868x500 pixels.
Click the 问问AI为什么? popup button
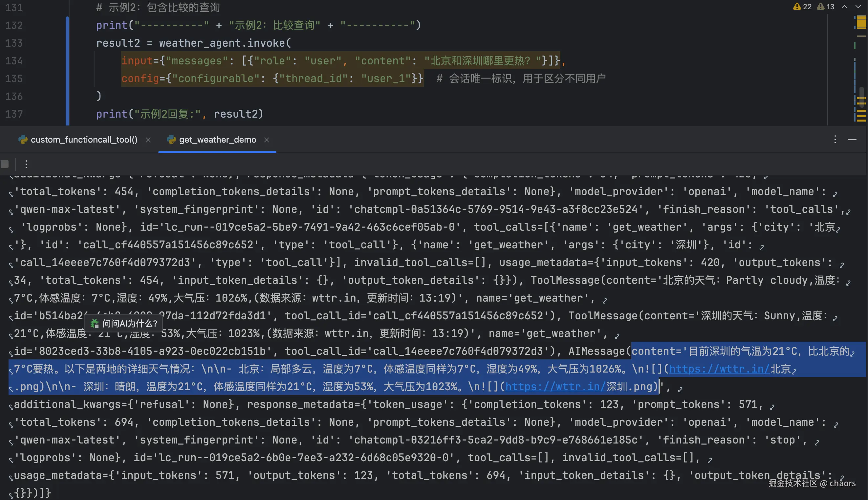[124, 323]
